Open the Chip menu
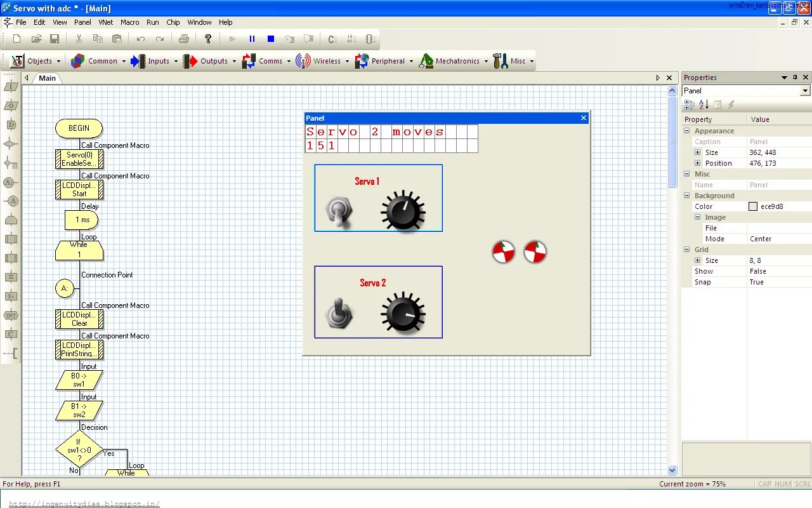 click(x=173, y=22)
